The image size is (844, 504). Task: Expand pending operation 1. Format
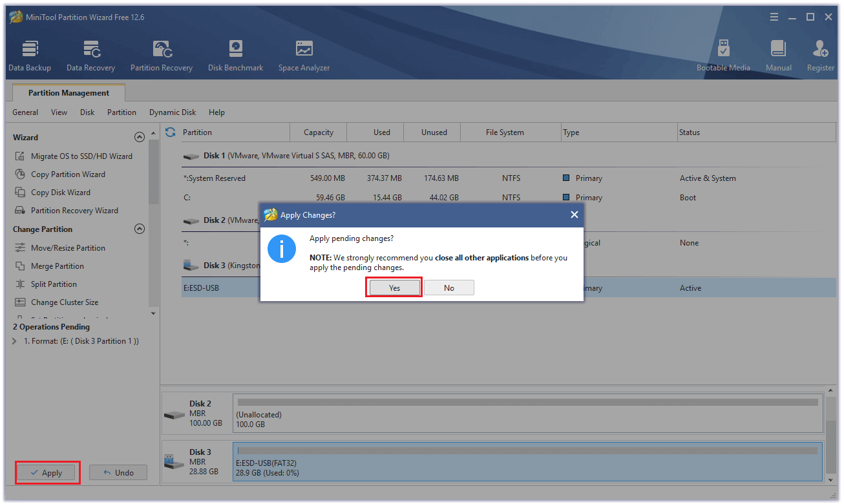pos(15,341)
